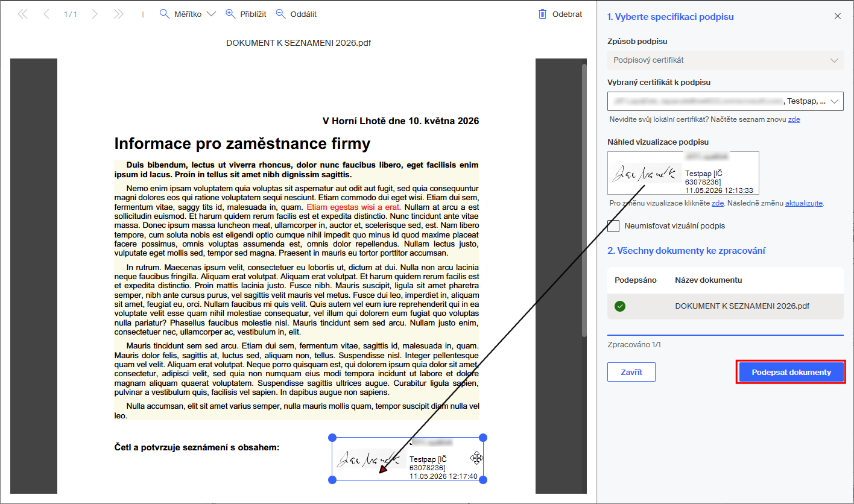Screen dimensions: 854x504
Task: Click the document title 'DOKUMENT K SEZNAMENI 2026.pdf' above the viewer
Action: 299,43
